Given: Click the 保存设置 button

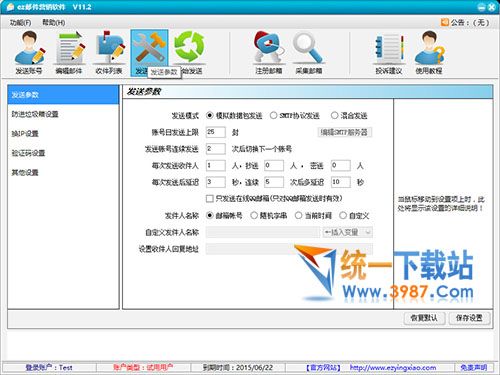Looking at the screenshot, I should coord(469,318).
